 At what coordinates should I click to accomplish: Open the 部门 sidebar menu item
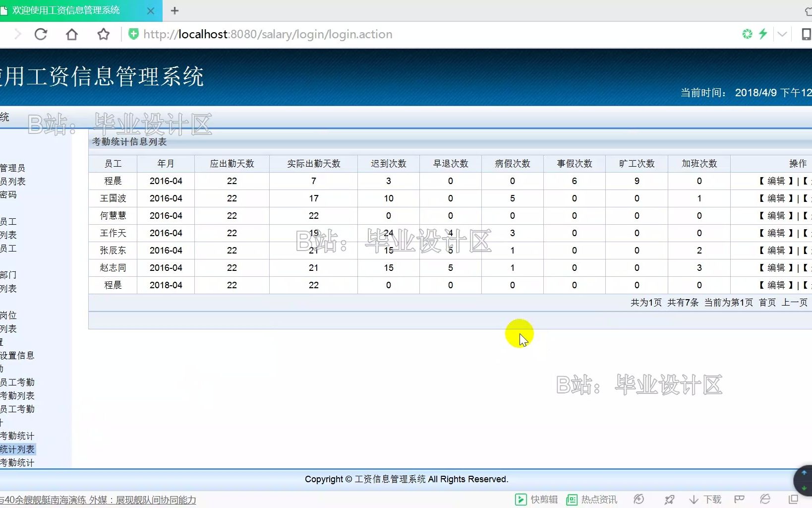tap(8, 275)
